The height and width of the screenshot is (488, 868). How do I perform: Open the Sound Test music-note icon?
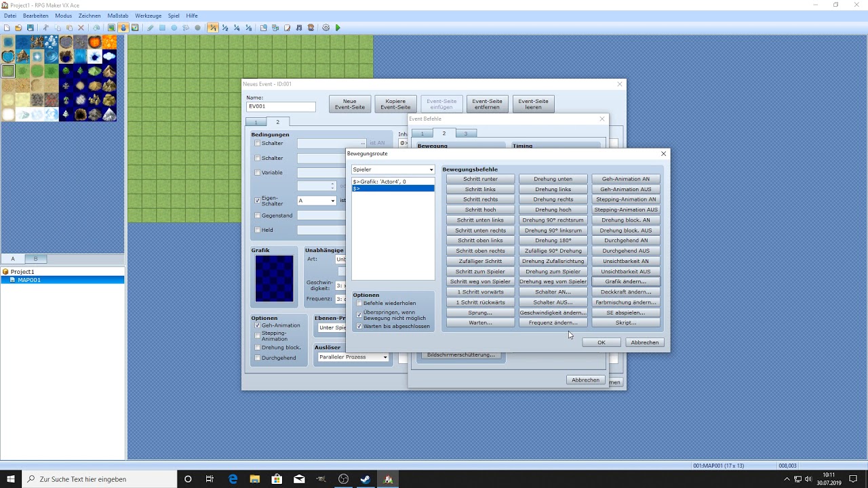pos(299,28)
